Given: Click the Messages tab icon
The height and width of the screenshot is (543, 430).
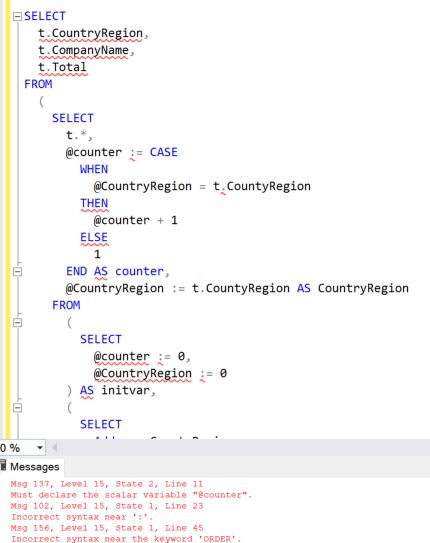Looking at the screenshot, I should pyautogui.click(x=3, y=465).
